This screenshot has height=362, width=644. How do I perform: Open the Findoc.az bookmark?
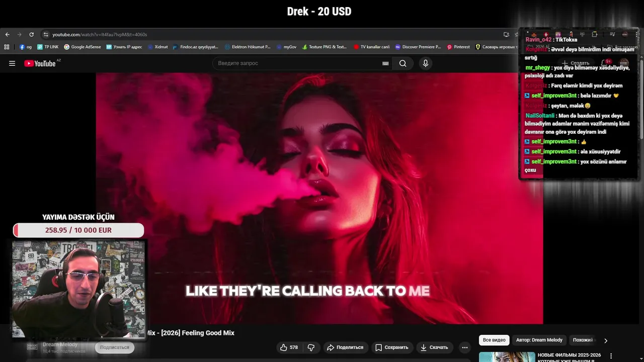pyautogui.click(x=195, y=47)
